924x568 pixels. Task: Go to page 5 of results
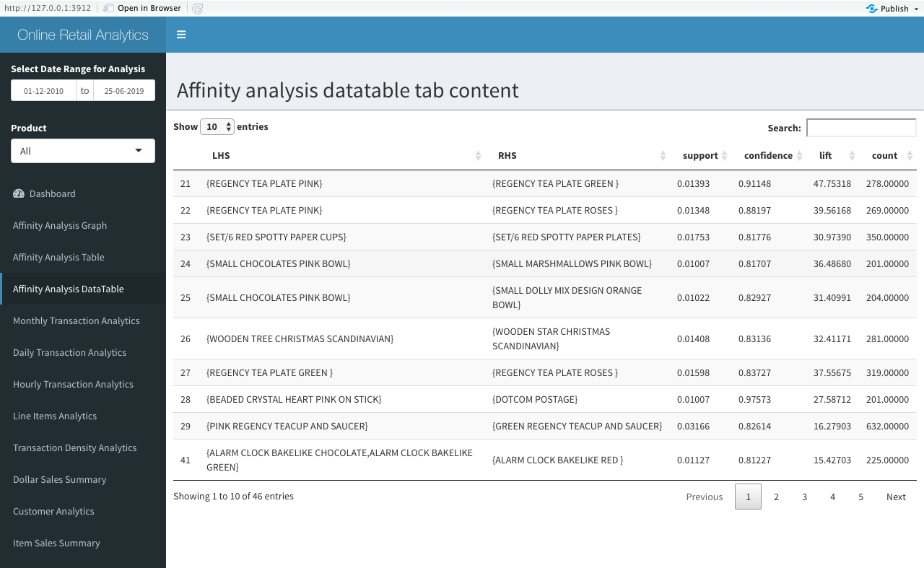coord(860,497)
